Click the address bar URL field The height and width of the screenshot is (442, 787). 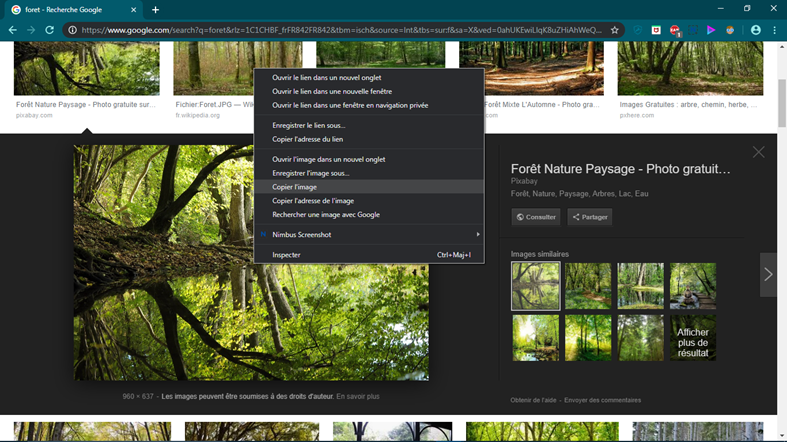pos(340,30)
